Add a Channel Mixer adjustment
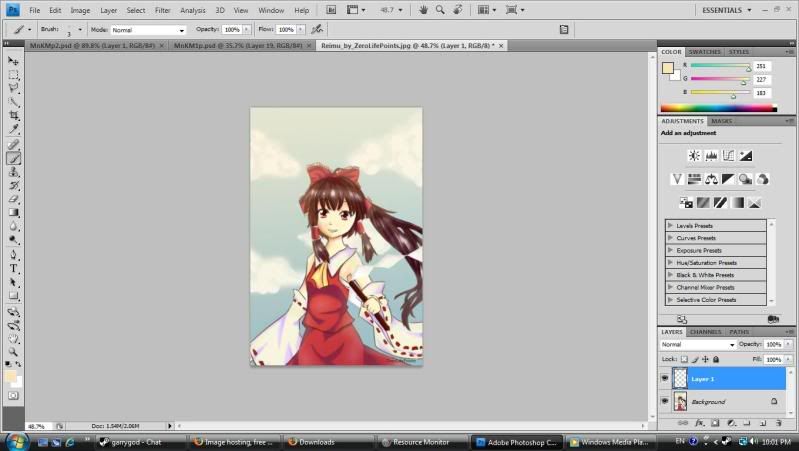799x451 pixels. point(762,179)
